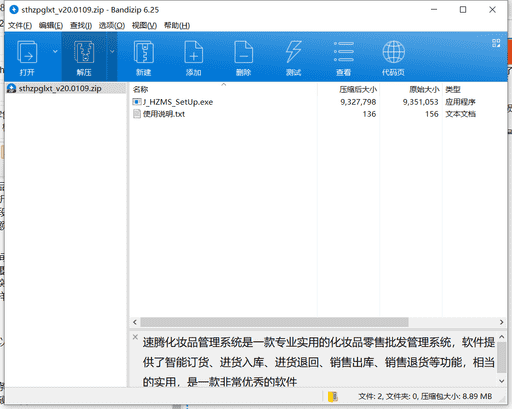The width and height of the screenshot is (512, 409).
Task: Open the 文件(F) menu
Action: [20, 26]
